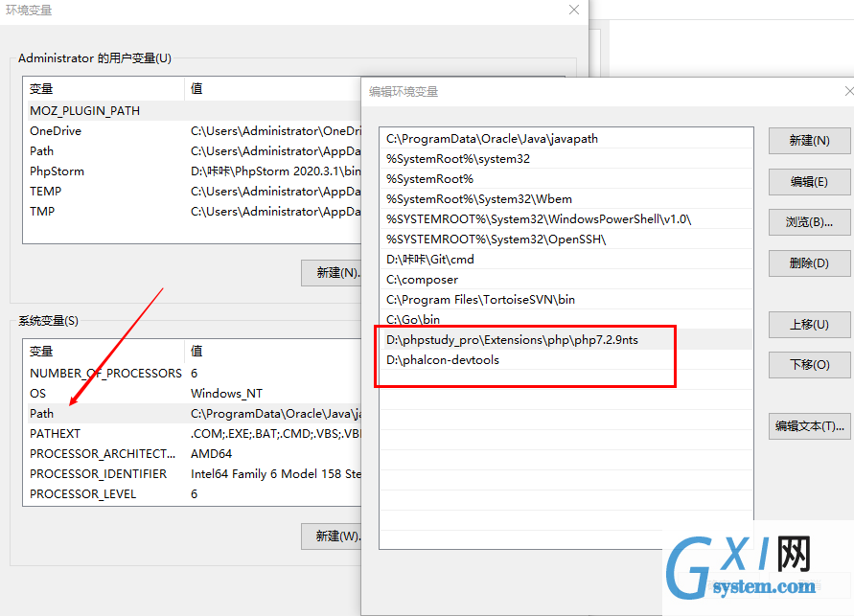Click the AMD64 value cell
Screen dimensions: 854x616
coord(211,454)
